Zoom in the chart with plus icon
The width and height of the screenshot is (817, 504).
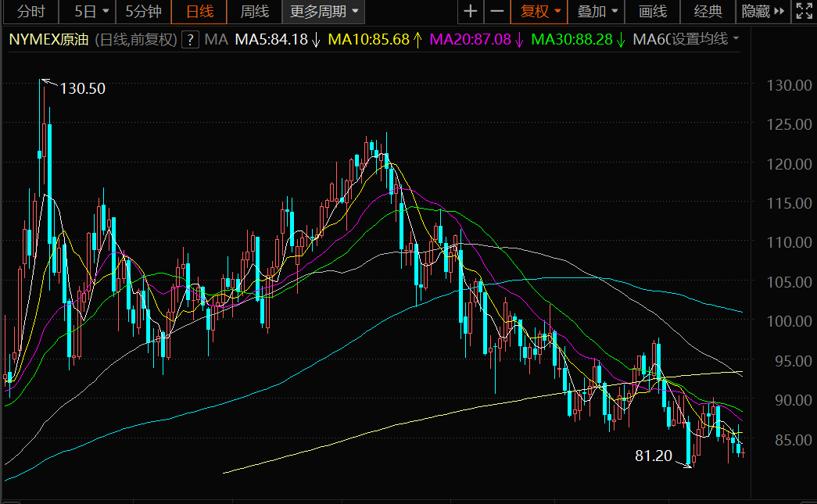(470, 12)
